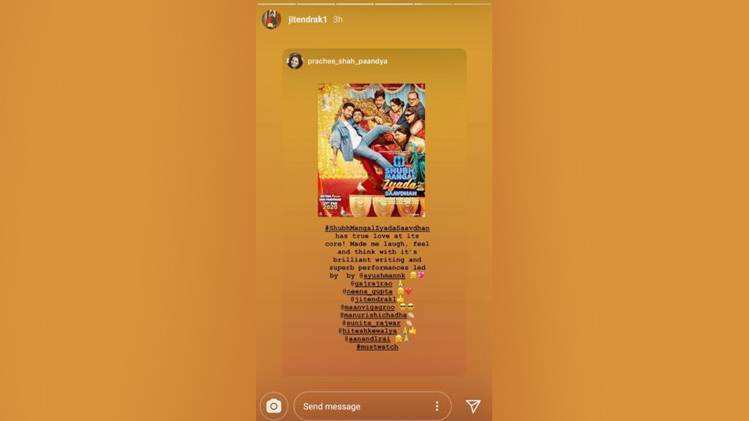Tap the paper plane share icon
Viewport: 749px width, 421px height.
(473, 406)
